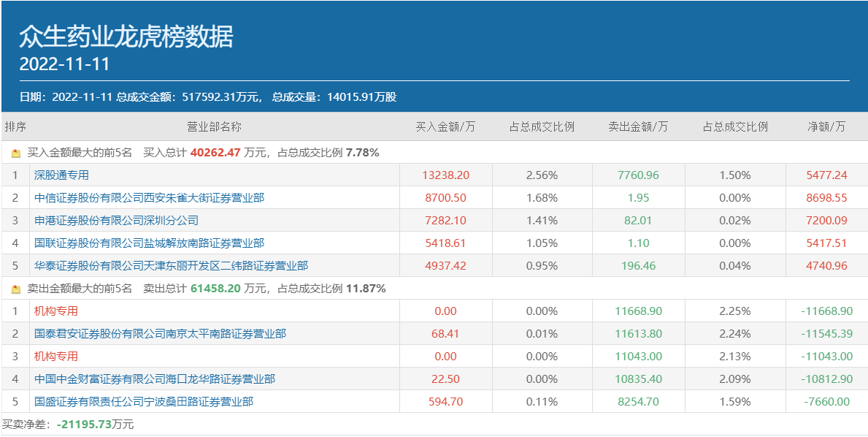Click the 卖出金额/万 column header
Screen dimensions: 868x437
(638, 126)
